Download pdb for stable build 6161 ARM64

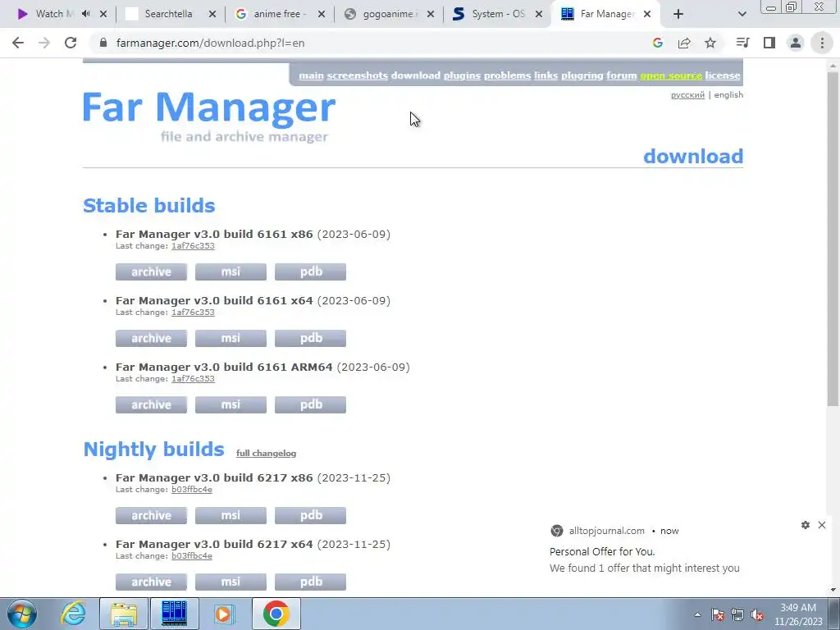pyautogui.click(x=310, y=404)
